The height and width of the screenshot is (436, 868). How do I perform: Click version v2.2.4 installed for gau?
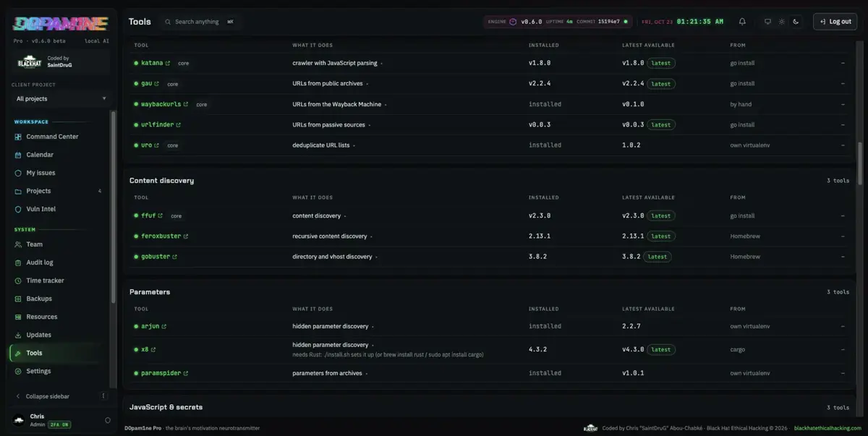tap(540, 84)
